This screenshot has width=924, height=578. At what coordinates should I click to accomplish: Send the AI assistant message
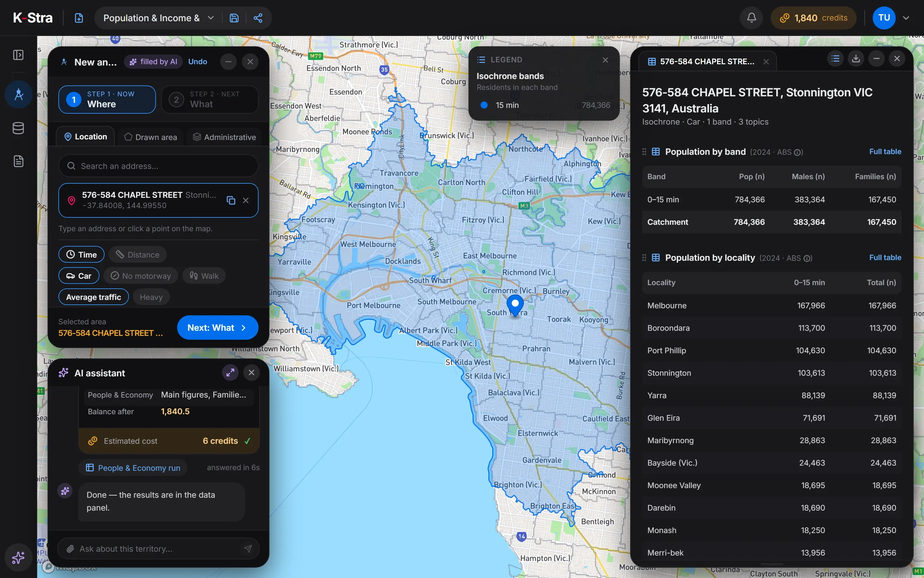[x=248, y=548]
